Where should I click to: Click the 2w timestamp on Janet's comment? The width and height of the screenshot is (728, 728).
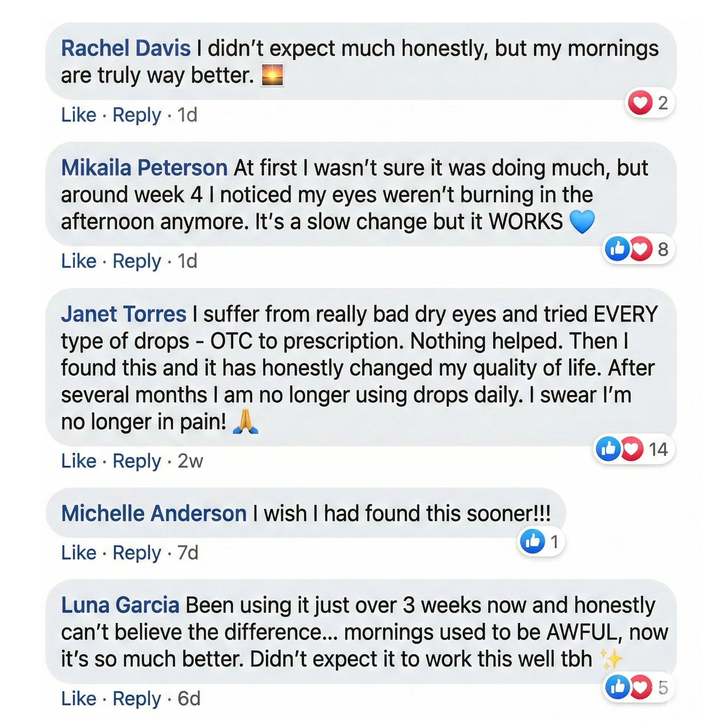pos(190,461)
